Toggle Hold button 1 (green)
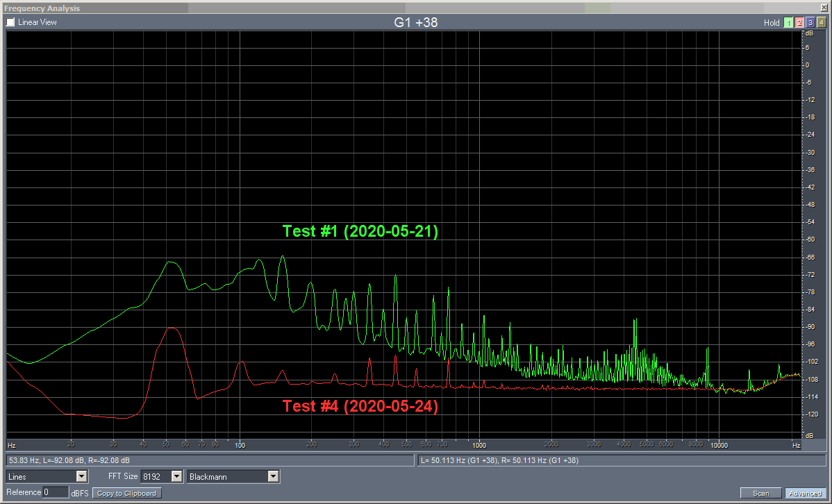 788,22
